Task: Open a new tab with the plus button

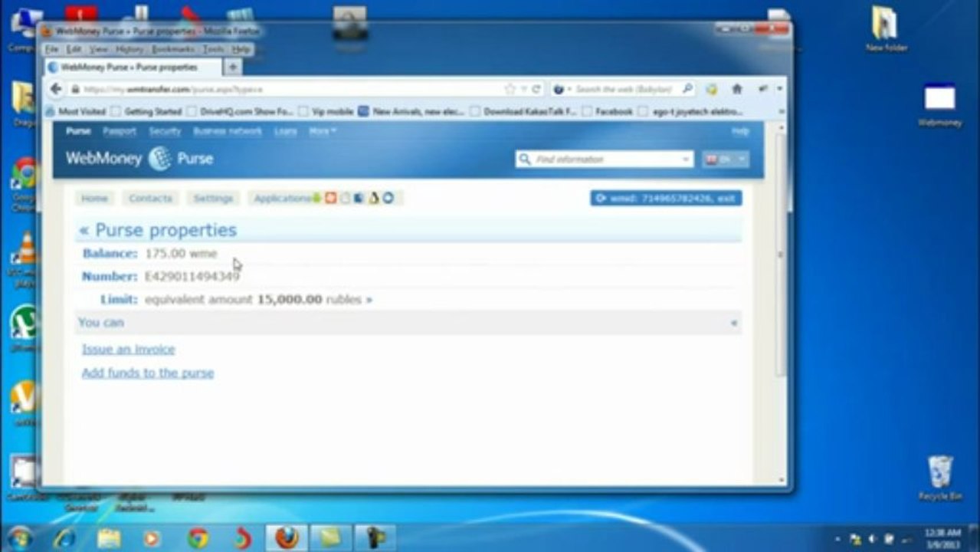Action: coord(232,67)
